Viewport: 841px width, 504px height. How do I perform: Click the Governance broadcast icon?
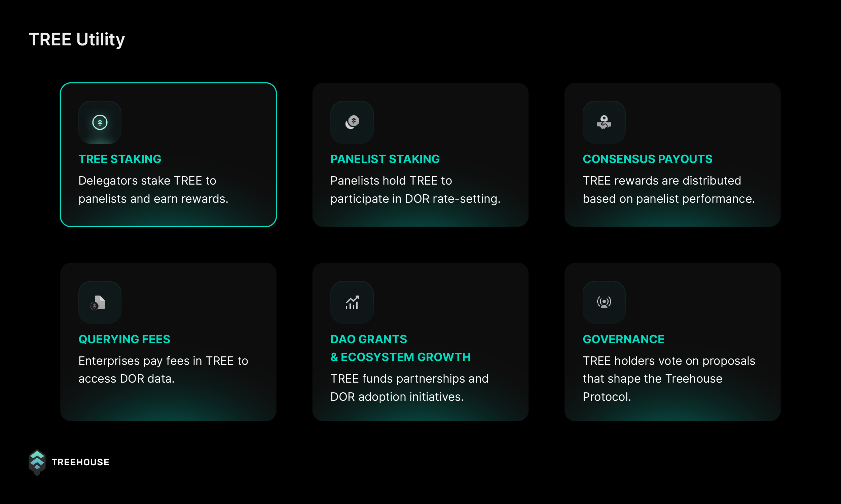pyautogui.click(x=604, y=302)
